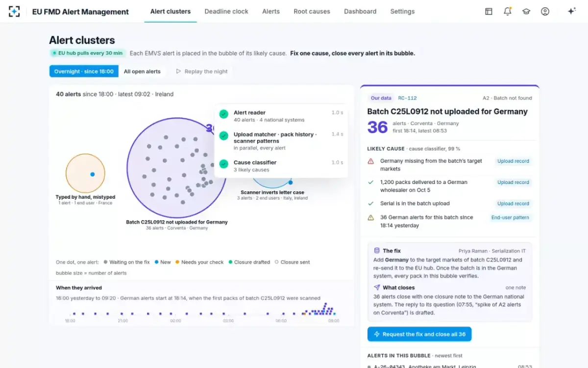This screenshot has height=368, width=588.
Task: Click the Alert reader green check icon
Action: click(x=223, y=114)
